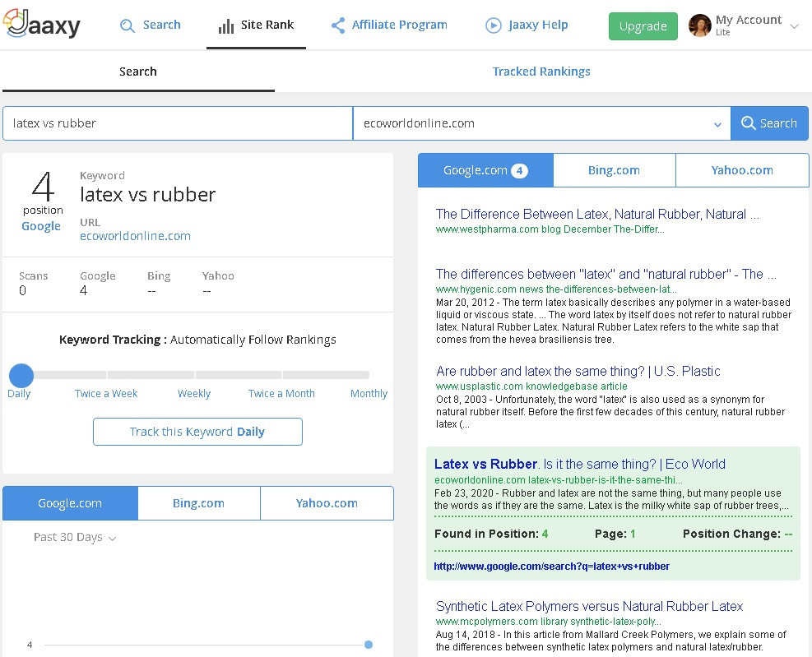Click the ecoworldonline.com URL link

pos(135,236)
